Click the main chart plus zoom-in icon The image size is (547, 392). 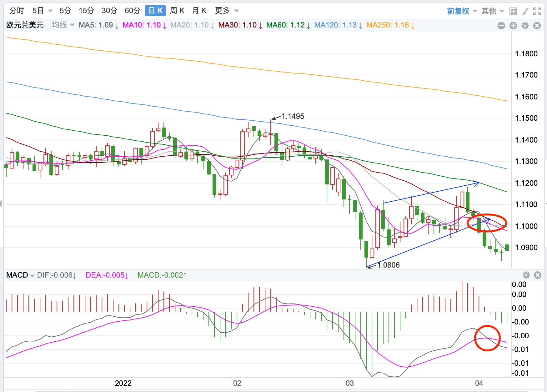(x=513, y=26)
